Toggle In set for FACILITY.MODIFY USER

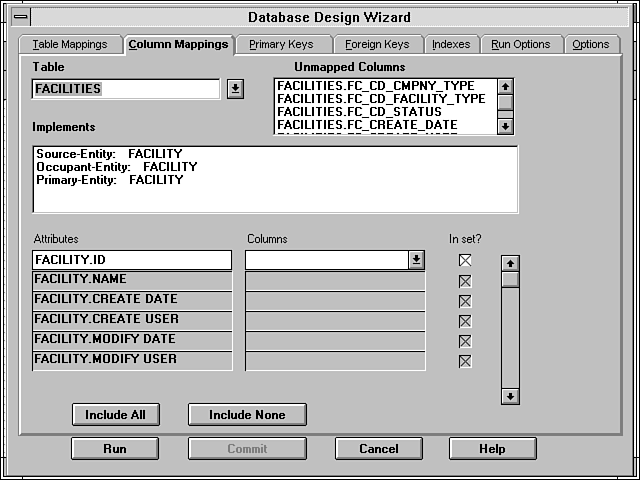point(464,360)
